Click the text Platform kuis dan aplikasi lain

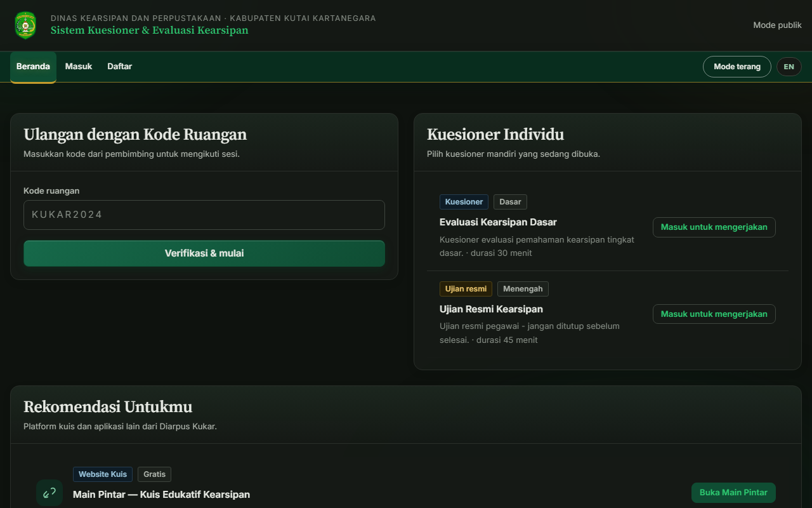pos(120,427)
